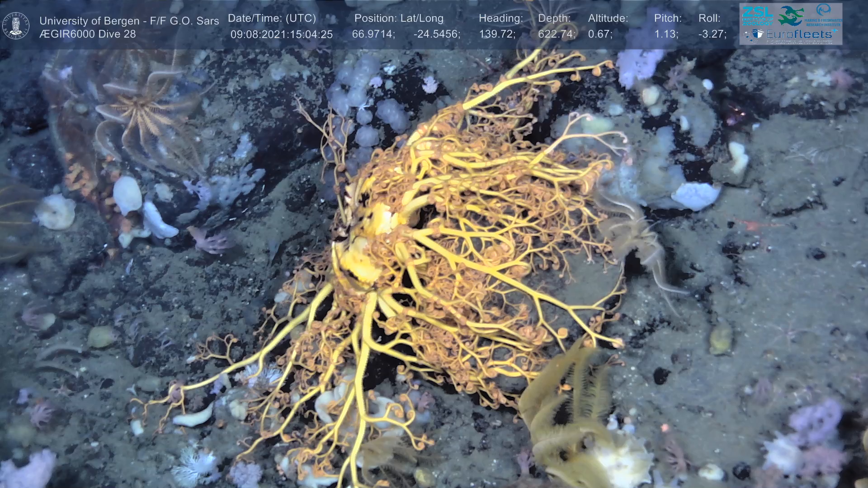Click the 'Position: Lat/Long' label
Viewport: 868px width, 488px height.
tap(398, 19)
